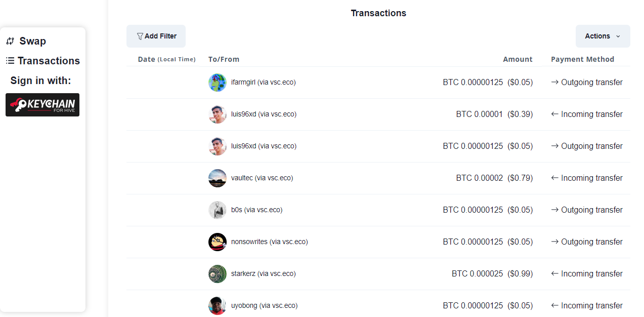Open the Actions dropdown menu

click(x=603, y=36)
